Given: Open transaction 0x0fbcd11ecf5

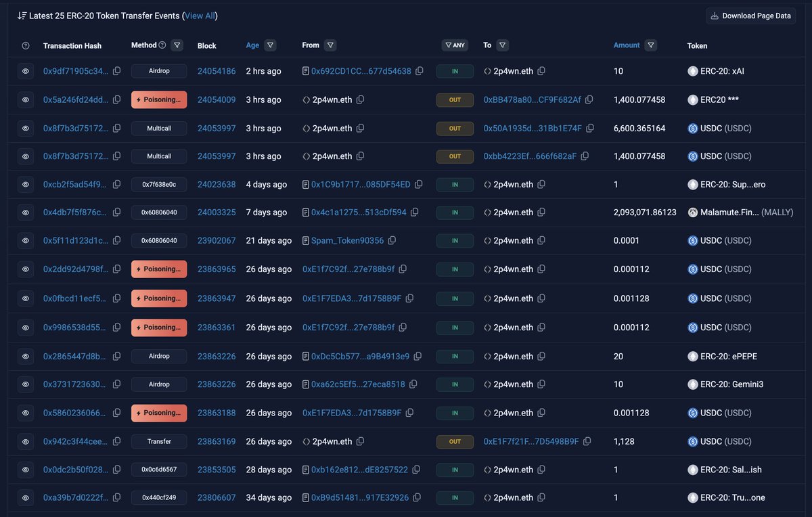Looking at the screenshot, I should [x=75, y=298].
